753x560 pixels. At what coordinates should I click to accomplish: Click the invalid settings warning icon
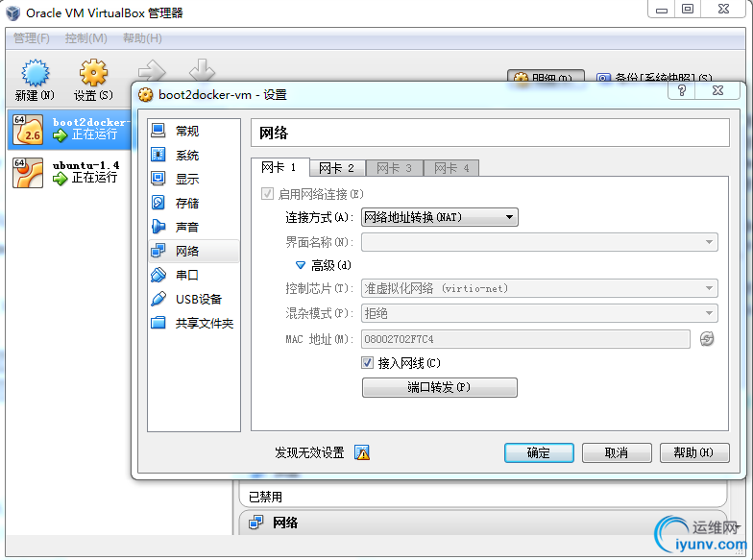click(x=362, y=452)
